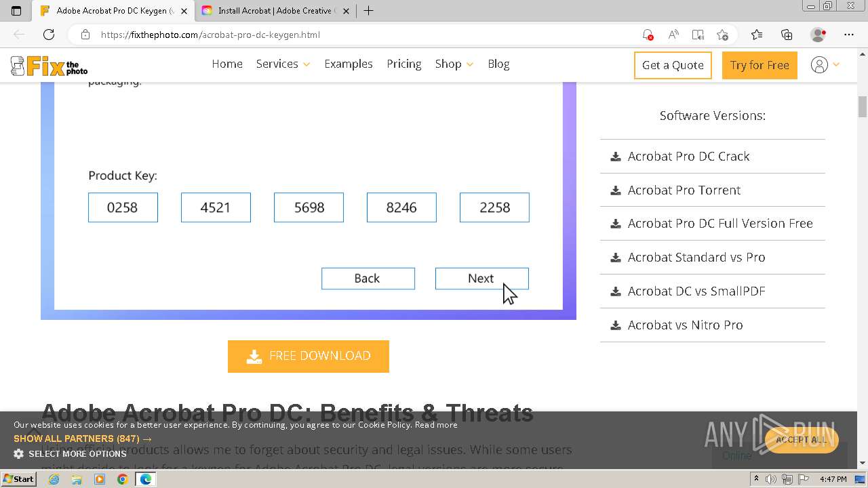The width and height of the screenshot is (868, 488).
Task: Start Read aloud from the address bar
Action: click(673, 35)
